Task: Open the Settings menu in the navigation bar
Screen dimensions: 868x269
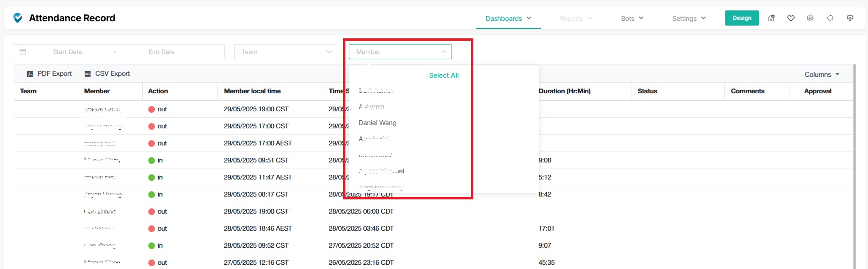Action: (x=689, y=18)
